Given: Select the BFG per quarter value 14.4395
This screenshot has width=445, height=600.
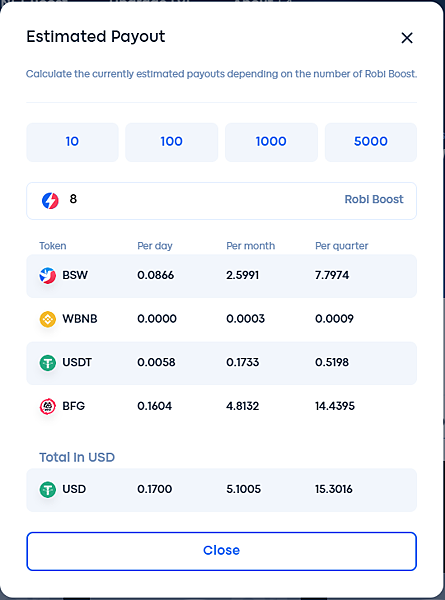Looking at the screenshot, I should [x=335, y=406].
